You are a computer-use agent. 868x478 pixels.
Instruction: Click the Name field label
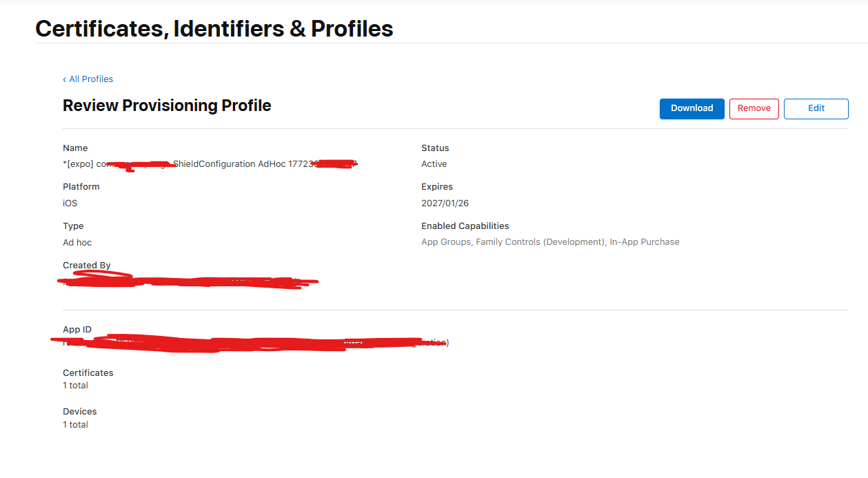tap(75, 148)
